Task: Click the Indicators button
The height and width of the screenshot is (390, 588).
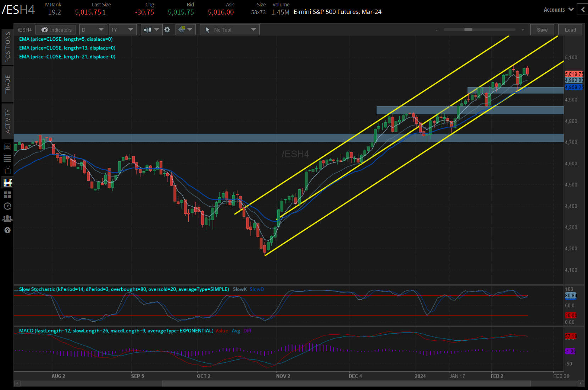Action: (55, 30)
